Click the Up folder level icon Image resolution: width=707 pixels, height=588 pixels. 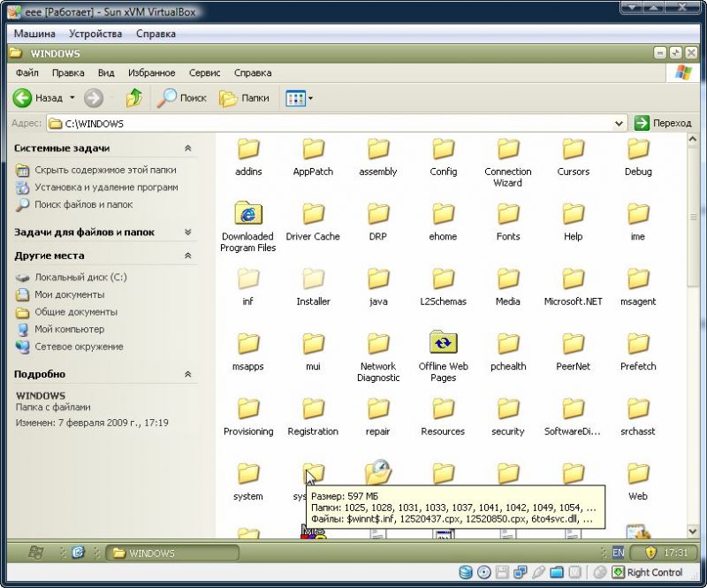coord(134,98)
